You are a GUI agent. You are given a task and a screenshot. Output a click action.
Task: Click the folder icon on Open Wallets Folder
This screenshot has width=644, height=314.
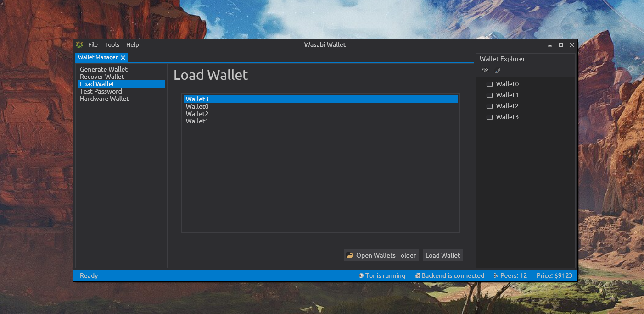350,255
